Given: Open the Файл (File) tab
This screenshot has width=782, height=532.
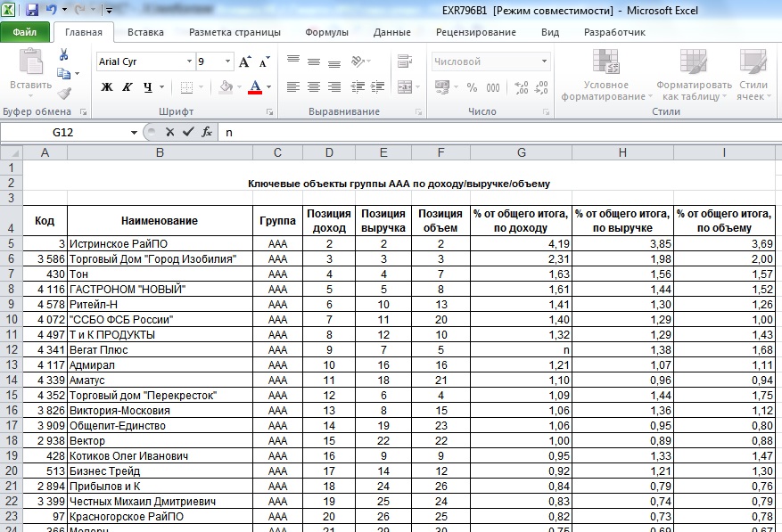Looking at the screenshot, I should pos(25,32).
